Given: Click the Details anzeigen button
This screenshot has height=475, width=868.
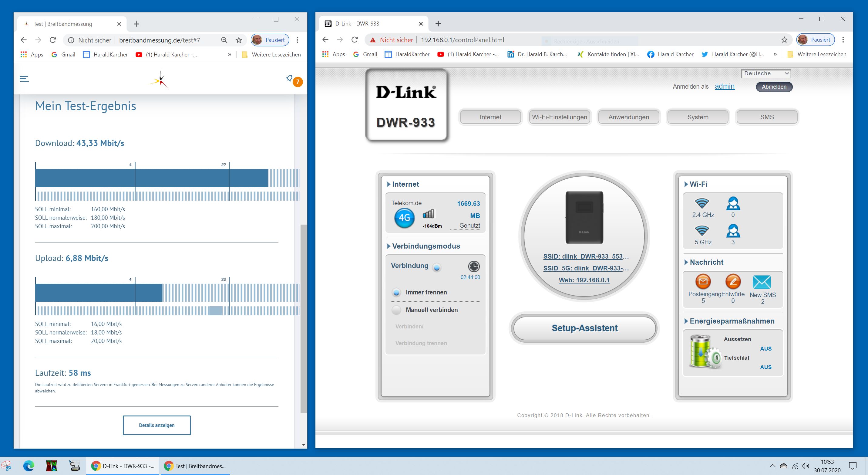Looking at the screenshot, I should tap(157, 425).
